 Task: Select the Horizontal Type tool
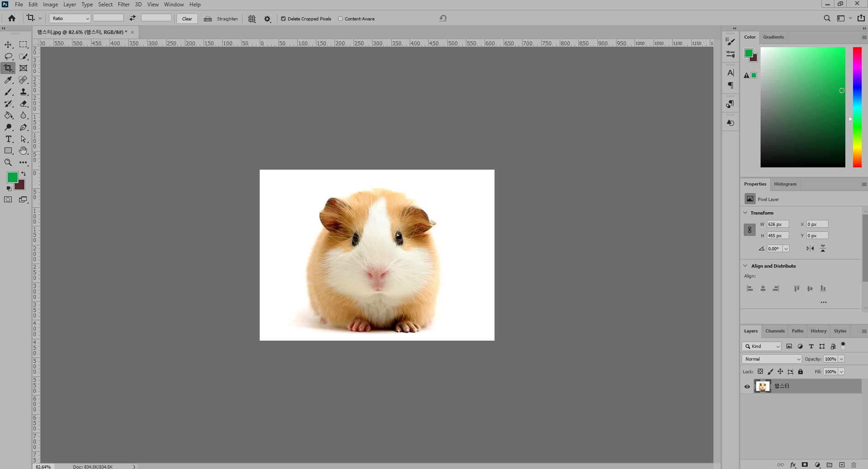click(8, 139)
